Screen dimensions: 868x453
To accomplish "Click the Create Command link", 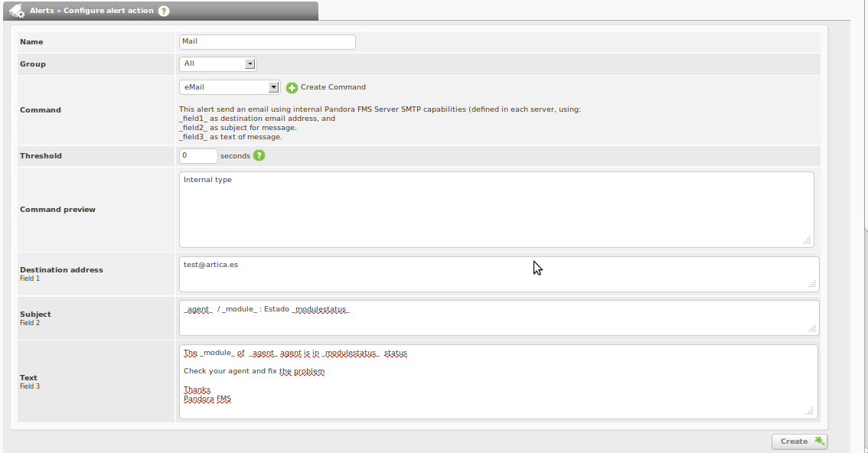I will 333,87.
